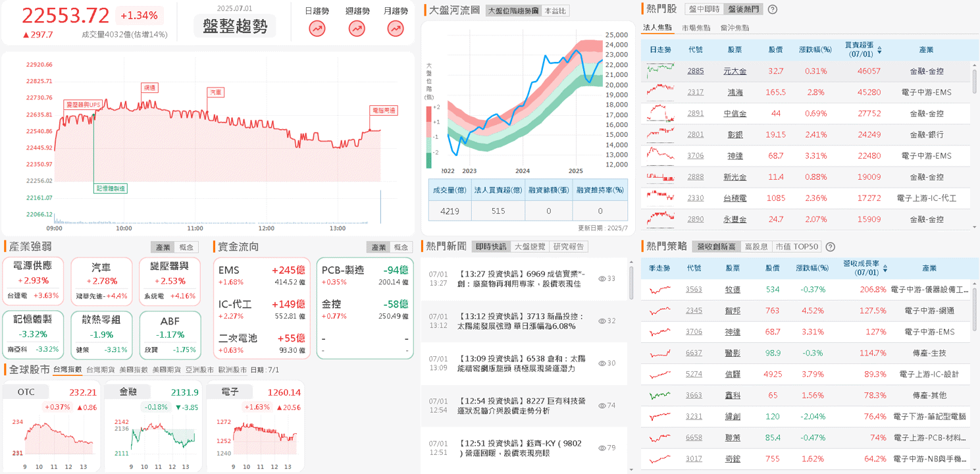Open the 市場焦點 tab
This screenshot has width=980, height=474.
(x=696, y=28)
